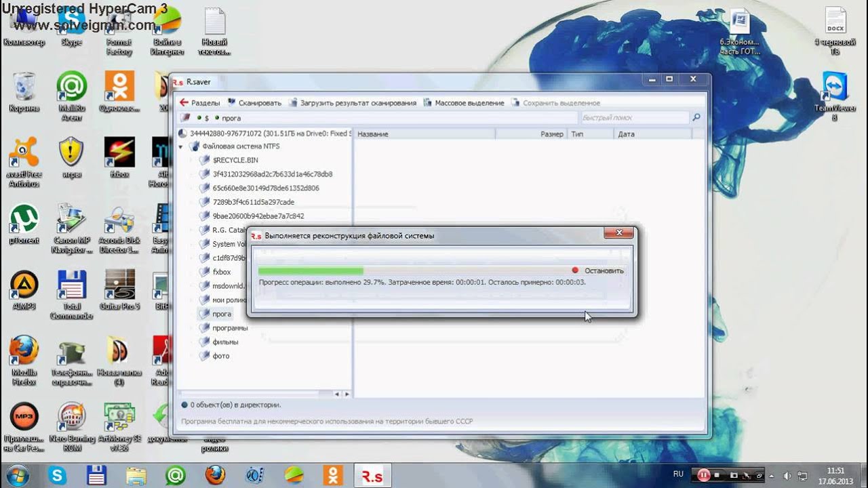Select the программы folder icon
Viewport: 868px width, 488px height.
(x=204, y=328)
